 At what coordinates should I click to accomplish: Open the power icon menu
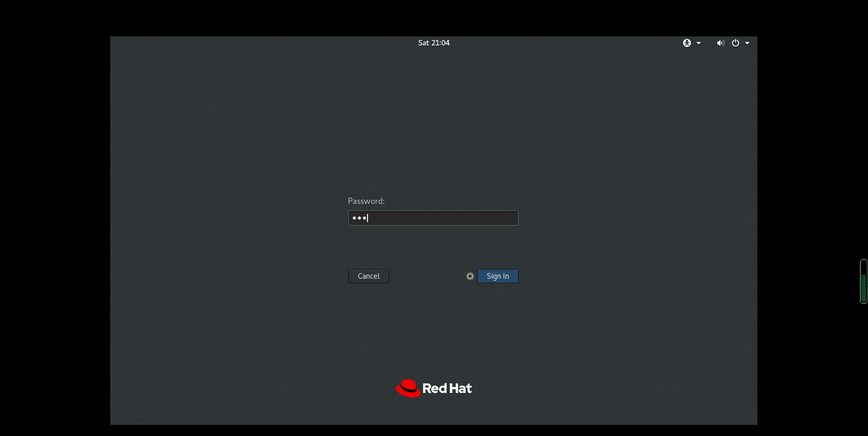tap(736, 43)
